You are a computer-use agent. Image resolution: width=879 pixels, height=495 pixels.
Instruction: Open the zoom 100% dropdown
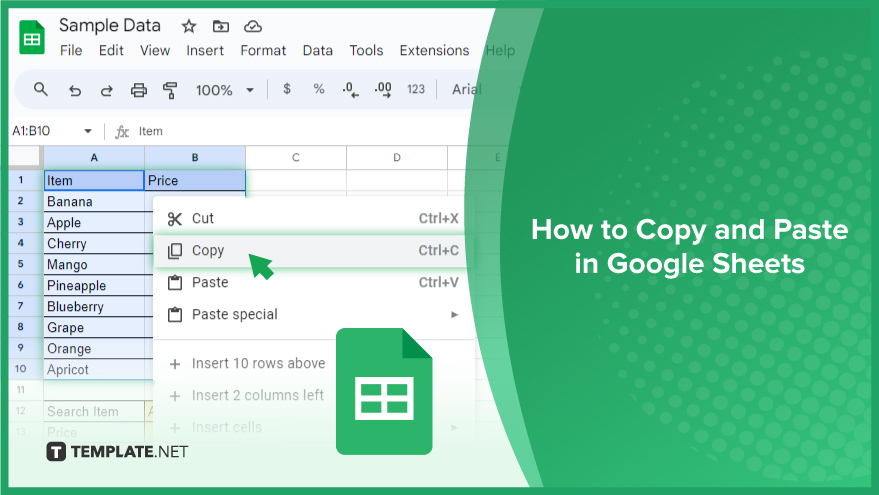224,90
